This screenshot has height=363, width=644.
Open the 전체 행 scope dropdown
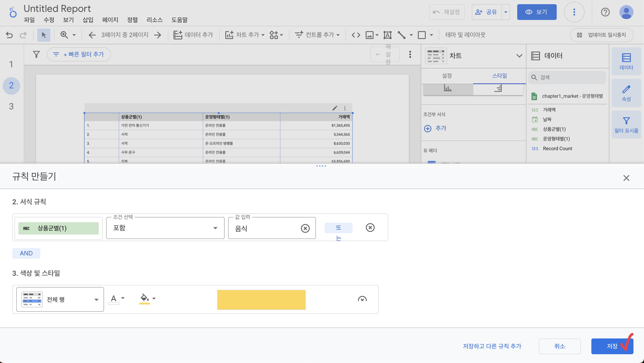(x=60, y=299)
